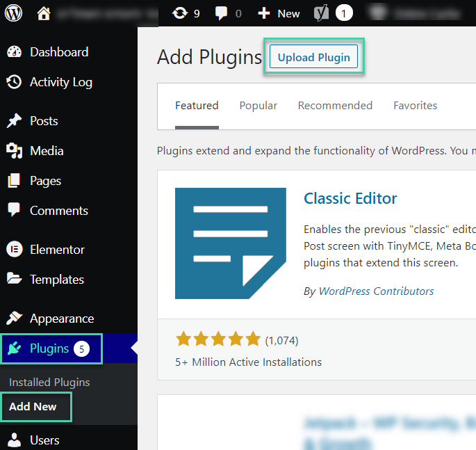Image resolution: width=476 pixels, height=450 pixels.
Task: Open Appearance menu item
Action: pyautogui.click(x=62, y=319)
